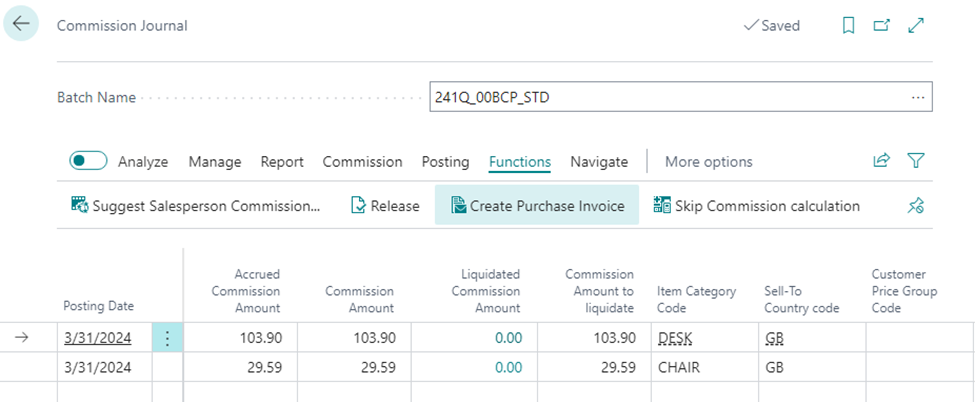Click Commission Amount to liquidate 103.90 cell

(594, 337)
